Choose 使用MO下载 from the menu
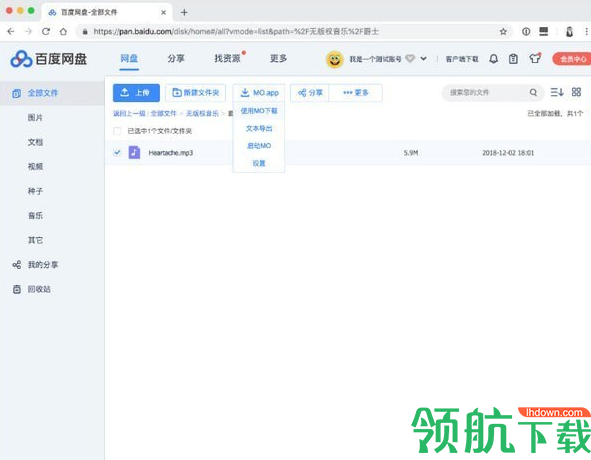 [x=259, y=111]
